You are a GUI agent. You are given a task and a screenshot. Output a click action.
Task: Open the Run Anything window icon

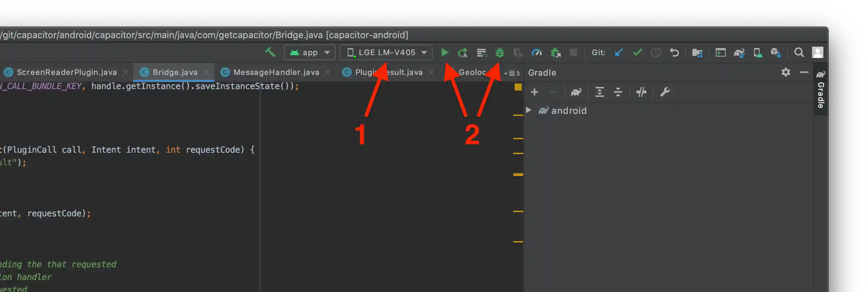pyautogui.click(x=720, y=53)
